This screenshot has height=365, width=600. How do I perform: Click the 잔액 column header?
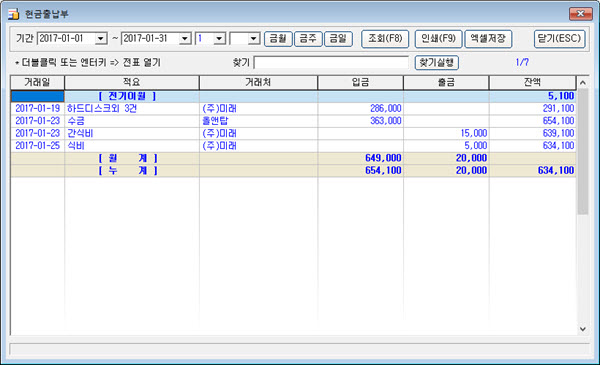click(532, 82)
